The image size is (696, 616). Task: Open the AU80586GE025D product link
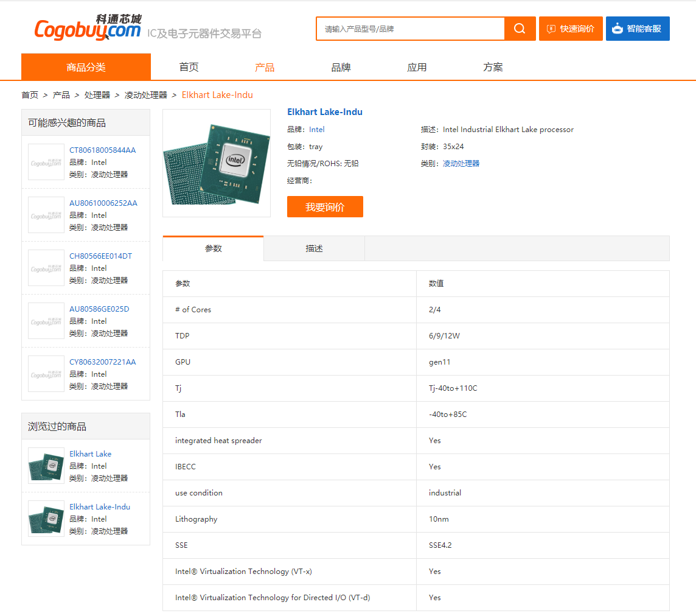(99, 309)
